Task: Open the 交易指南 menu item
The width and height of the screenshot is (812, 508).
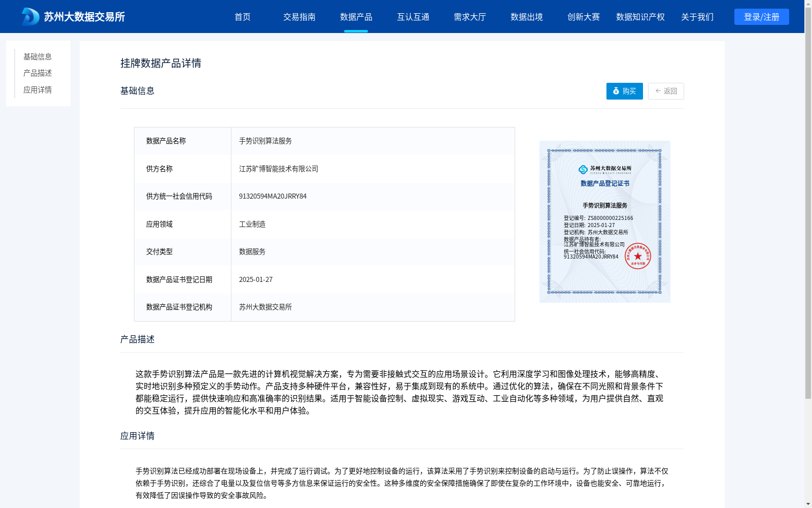Action: click(x=299, y=17)
